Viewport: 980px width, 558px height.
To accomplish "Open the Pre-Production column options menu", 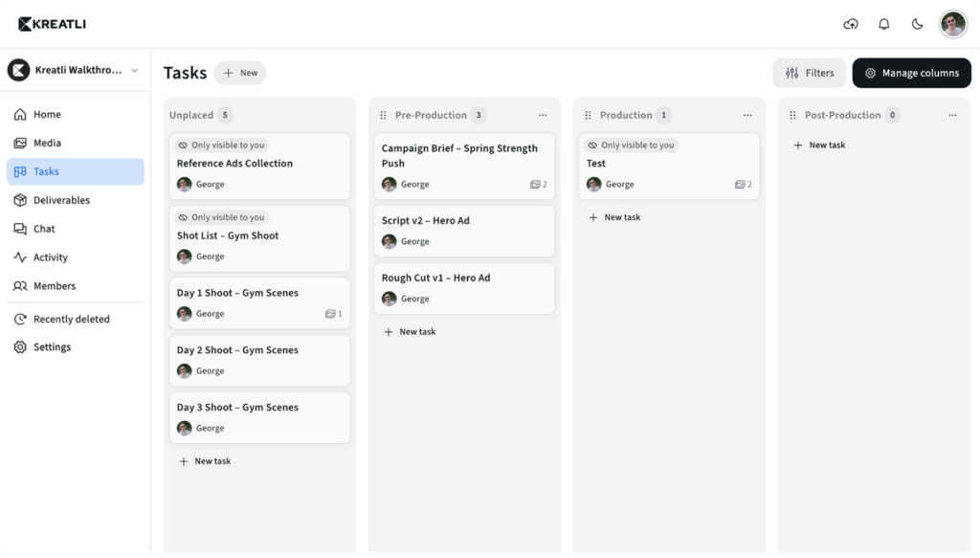I will click(543, 115).
